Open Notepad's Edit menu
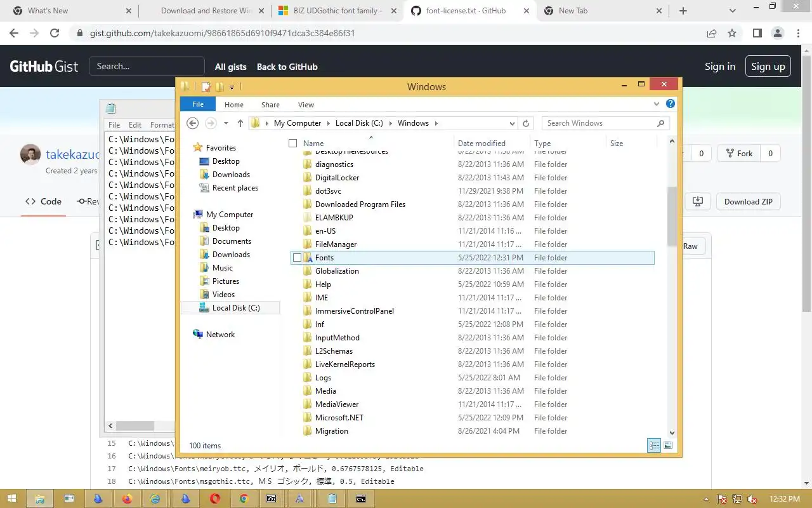This screenshot has height=508, width=812. click(135, 125)
